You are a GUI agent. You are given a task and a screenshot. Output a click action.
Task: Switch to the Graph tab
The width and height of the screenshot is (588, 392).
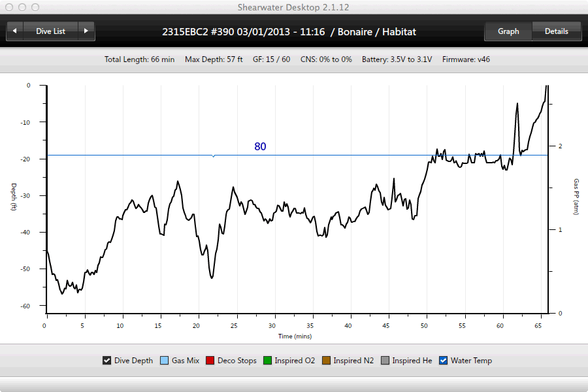(x=508, y=31)
